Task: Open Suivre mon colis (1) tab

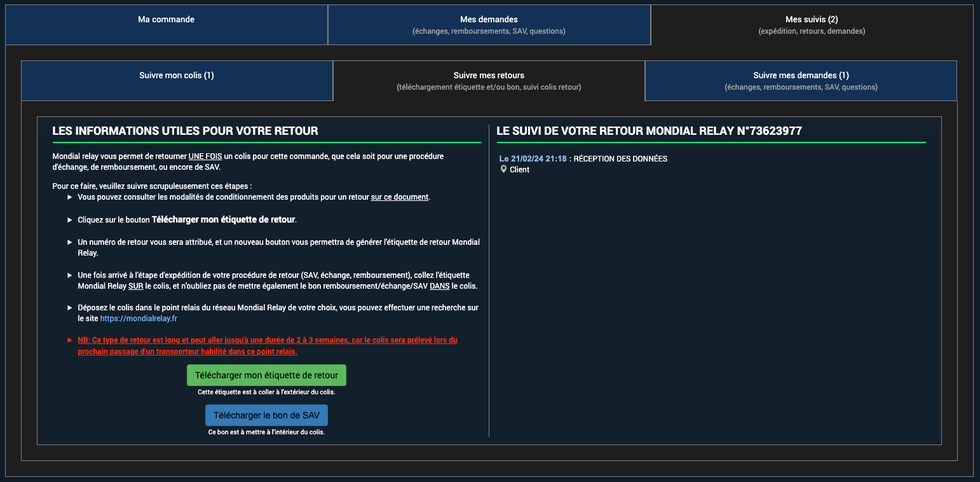Action: coord(177,81)
